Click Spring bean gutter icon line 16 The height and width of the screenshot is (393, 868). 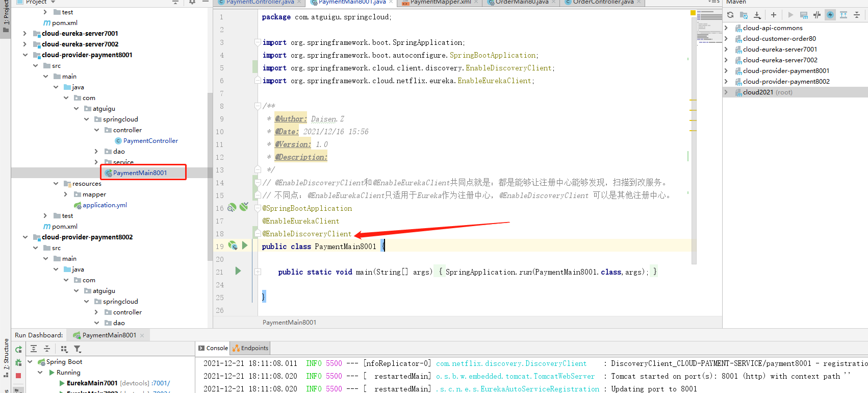click(232, 207)
